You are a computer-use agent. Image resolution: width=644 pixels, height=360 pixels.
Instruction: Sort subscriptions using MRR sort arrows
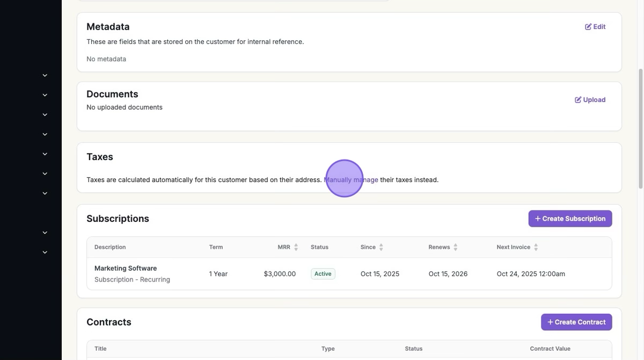pos(296,247)
